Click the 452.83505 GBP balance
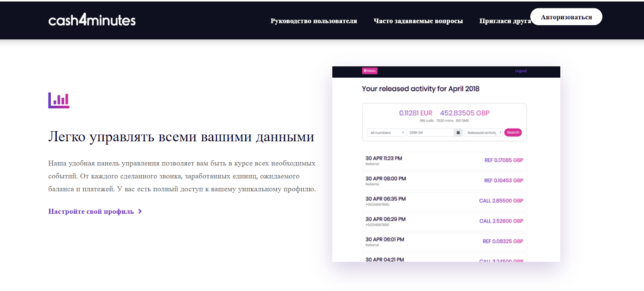The image size is (644, 291). 465,113
